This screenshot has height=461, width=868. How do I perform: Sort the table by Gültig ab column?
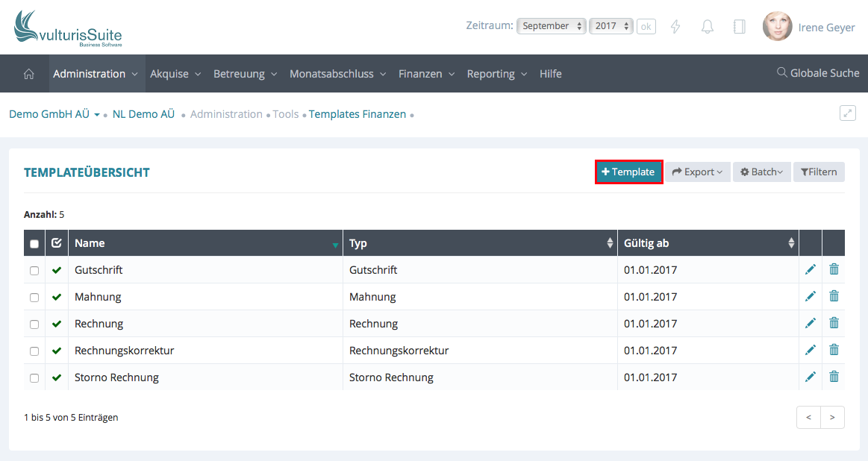pyautogui.click(x=708, y=243)
